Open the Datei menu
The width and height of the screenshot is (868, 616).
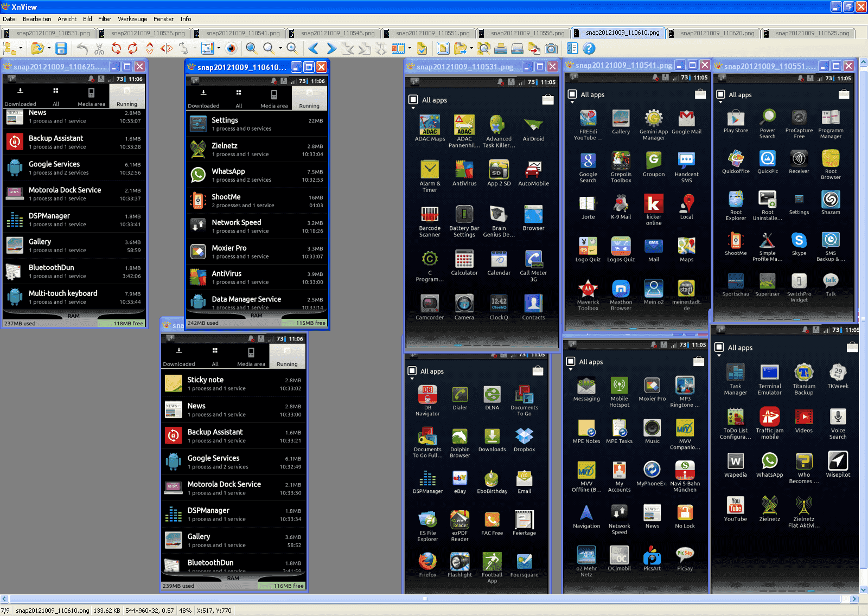click(x=9, y=19)
